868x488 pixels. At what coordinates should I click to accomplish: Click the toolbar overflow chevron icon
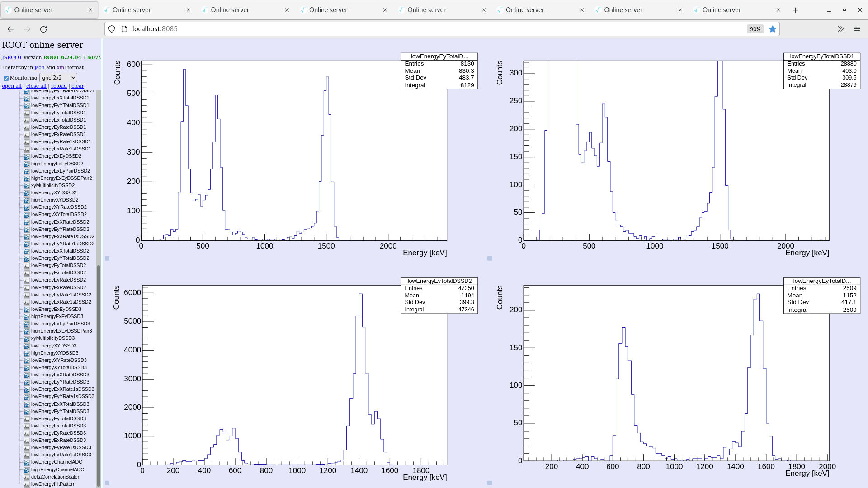pos(840,29)
